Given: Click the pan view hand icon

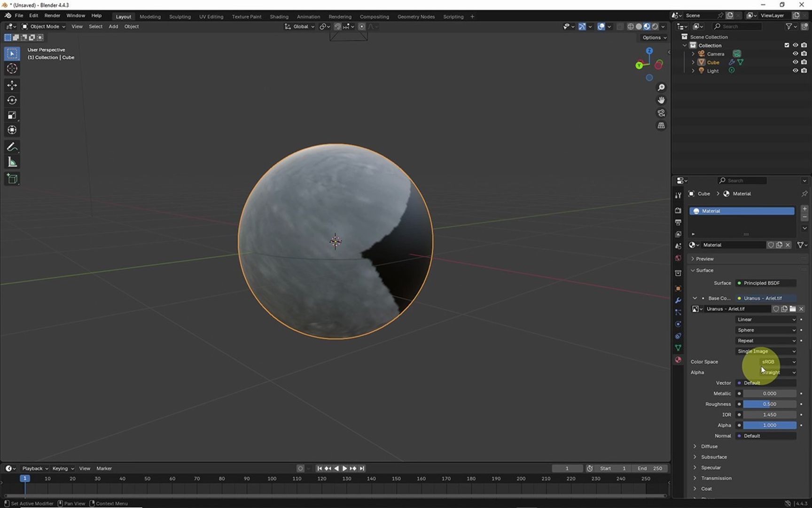Looking at the screenshot, I should tap(661, 100).
